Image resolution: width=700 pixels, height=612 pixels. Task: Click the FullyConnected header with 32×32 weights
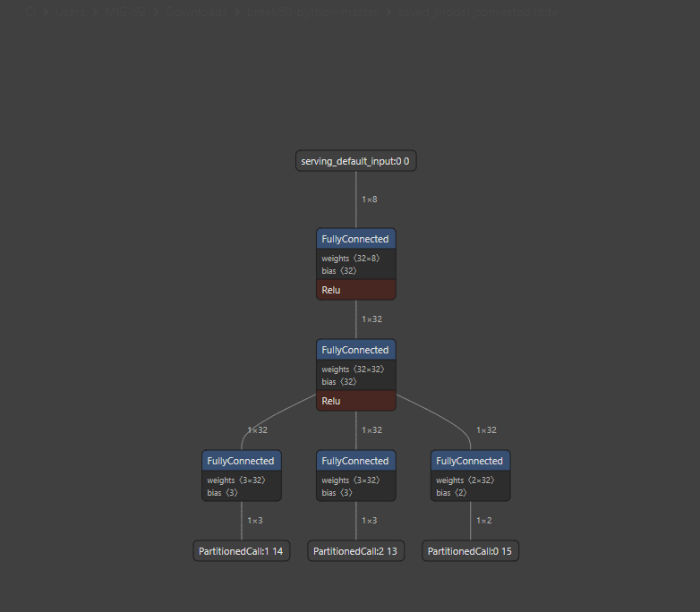[x=355, y=350]
